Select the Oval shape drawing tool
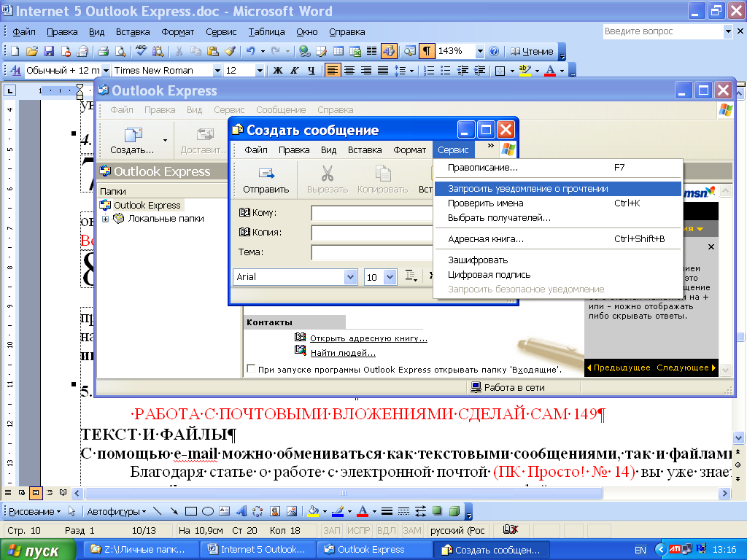 (208, 511)
